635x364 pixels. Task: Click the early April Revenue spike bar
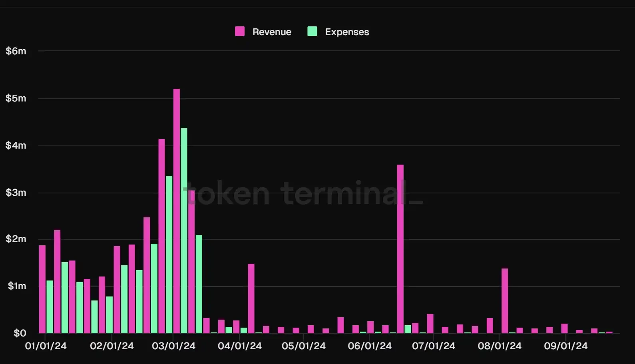pos(251,298)
